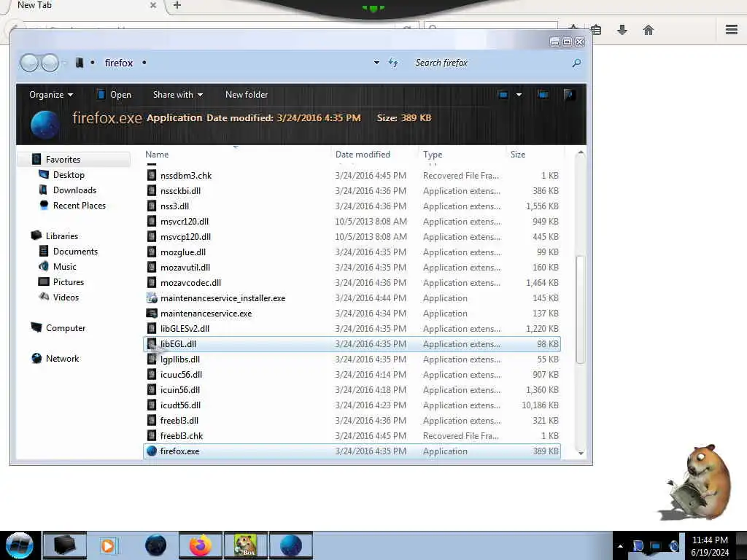Click the Windows Start orb

[20, 545]
